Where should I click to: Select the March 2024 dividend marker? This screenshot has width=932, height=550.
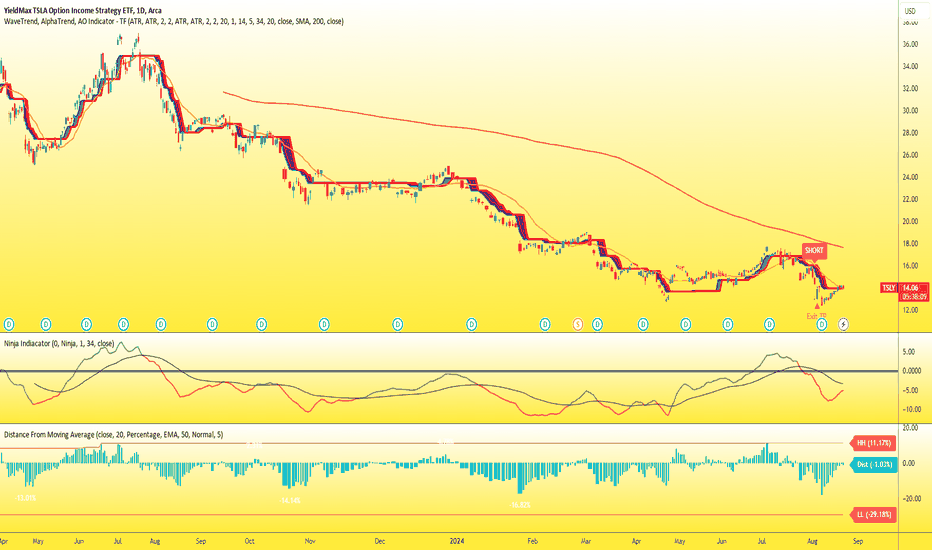pyautogui.click(x=597, y=325)
